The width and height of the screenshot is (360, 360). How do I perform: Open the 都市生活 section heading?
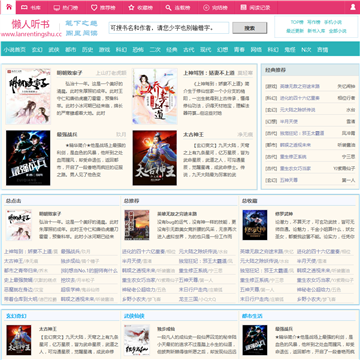[252, 316]
